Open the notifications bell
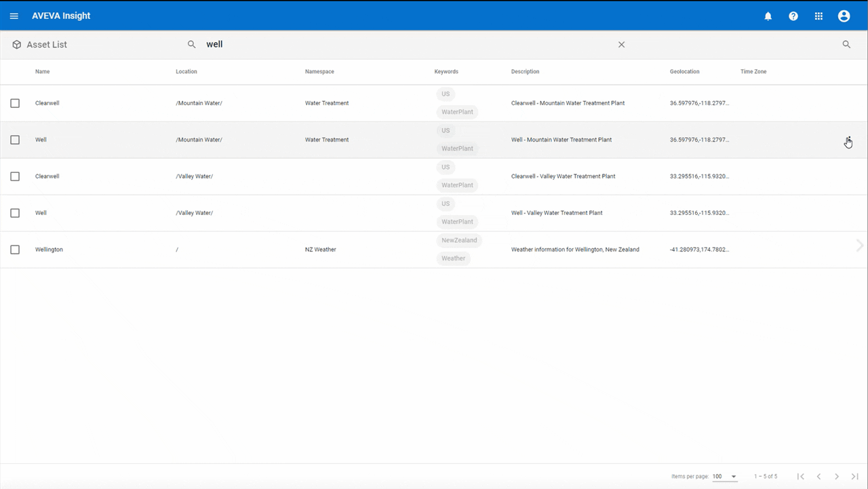868x489 pixels. (768, 16)
